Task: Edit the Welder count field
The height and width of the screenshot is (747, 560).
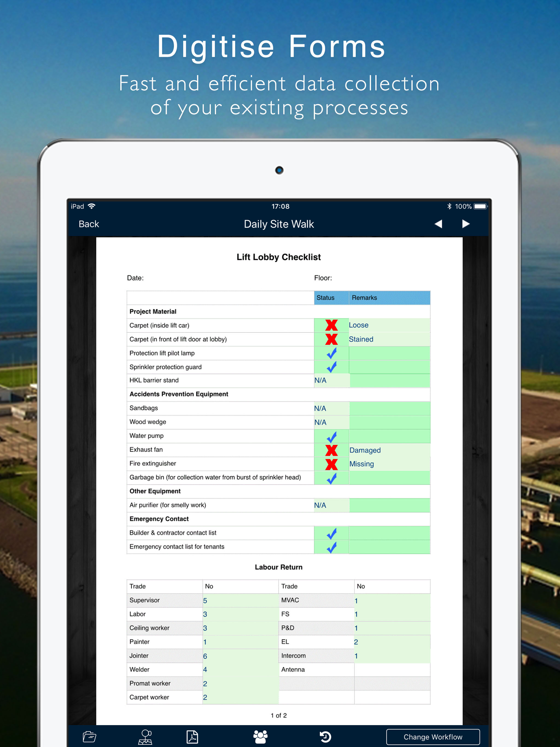Action: click(x=240, y=670)
